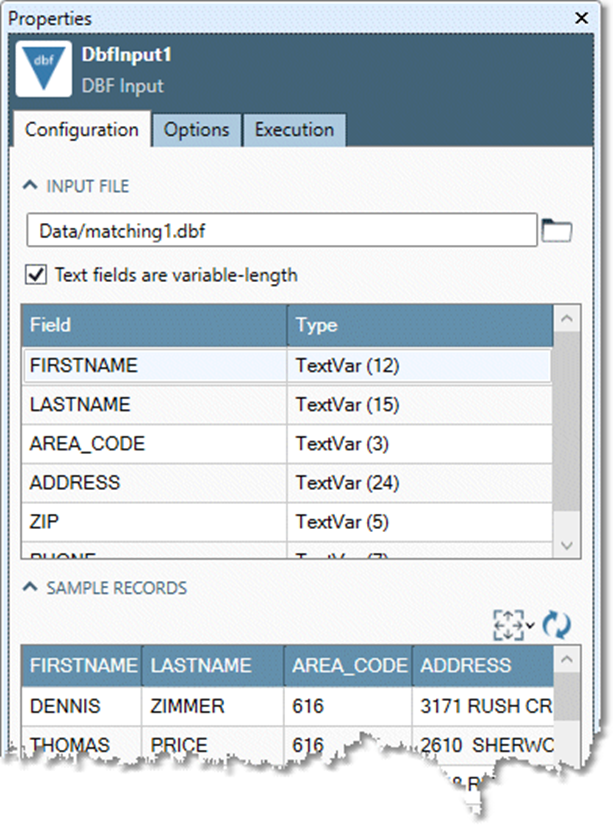The height and width of the screenshot is (827, 613).
Task: Switch to the Options tab
Action: pyautogui.click(x=196, y=130)
